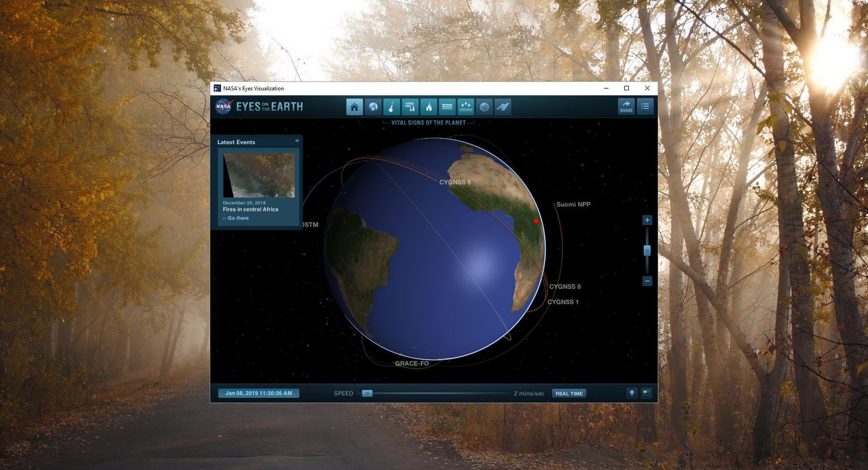Click the Fires in central Africa title

[250, 209]
